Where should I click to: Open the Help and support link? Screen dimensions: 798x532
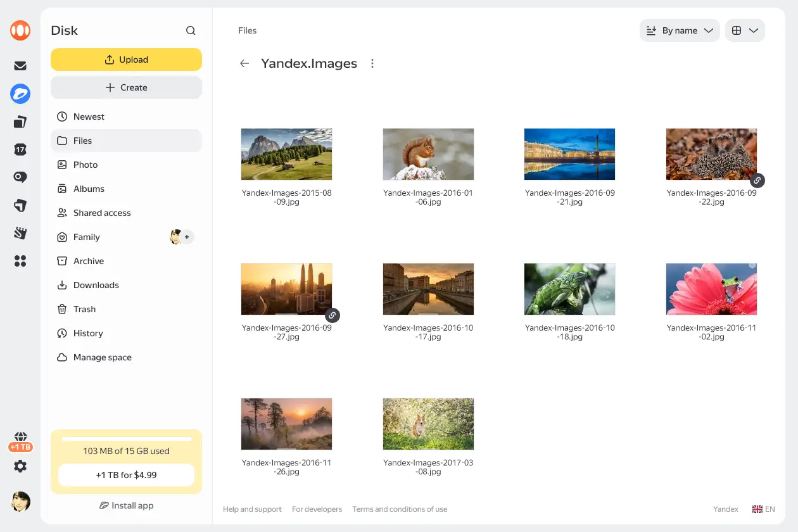point(252,509)
